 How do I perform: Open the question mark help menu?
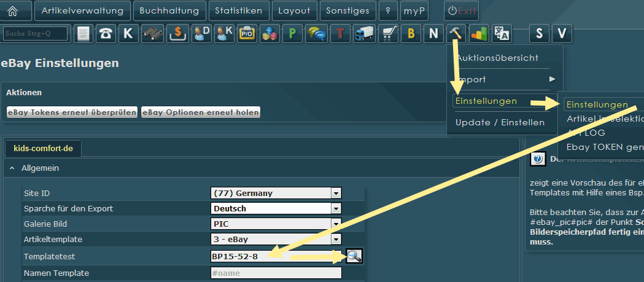[388, 10]
